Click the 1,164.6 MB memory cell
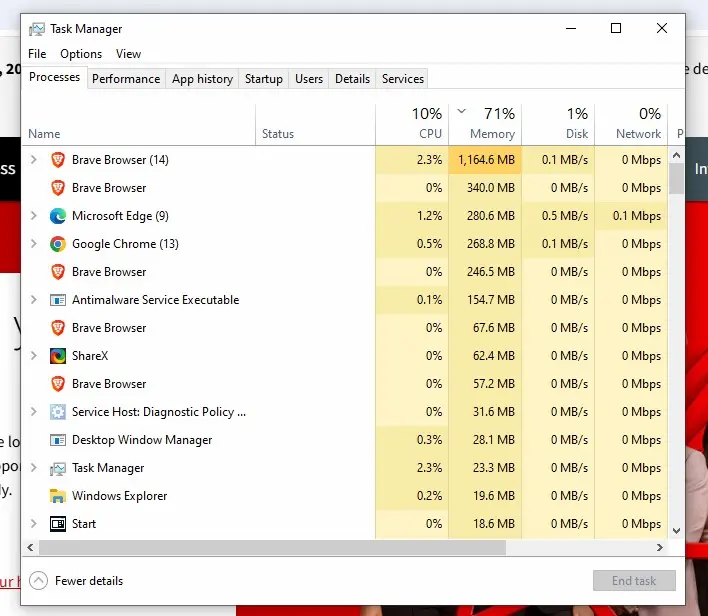This screenshot has width=708, height=616. pyautogui.click(x=485, y=160)
